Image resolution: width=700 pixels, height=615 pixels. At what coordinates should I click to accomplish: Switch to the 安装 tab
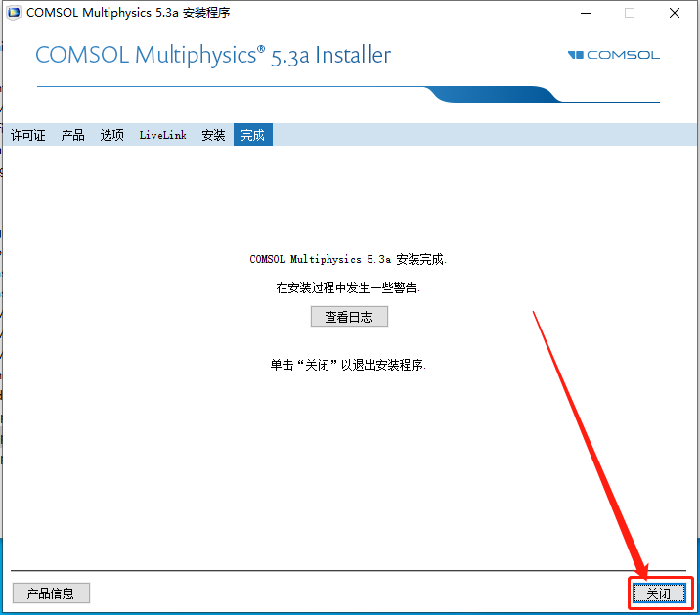[x=213, y=134]
